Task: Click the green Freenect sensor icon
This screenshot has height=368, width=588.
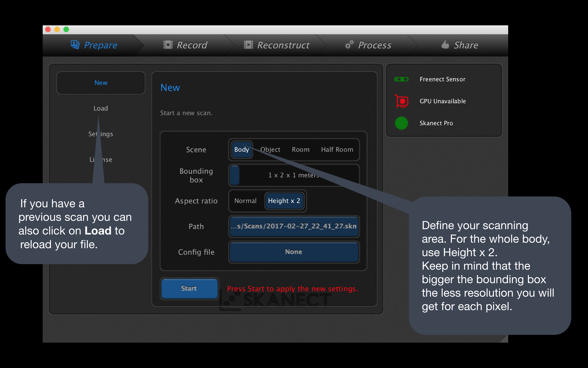Action: point(401,79)
